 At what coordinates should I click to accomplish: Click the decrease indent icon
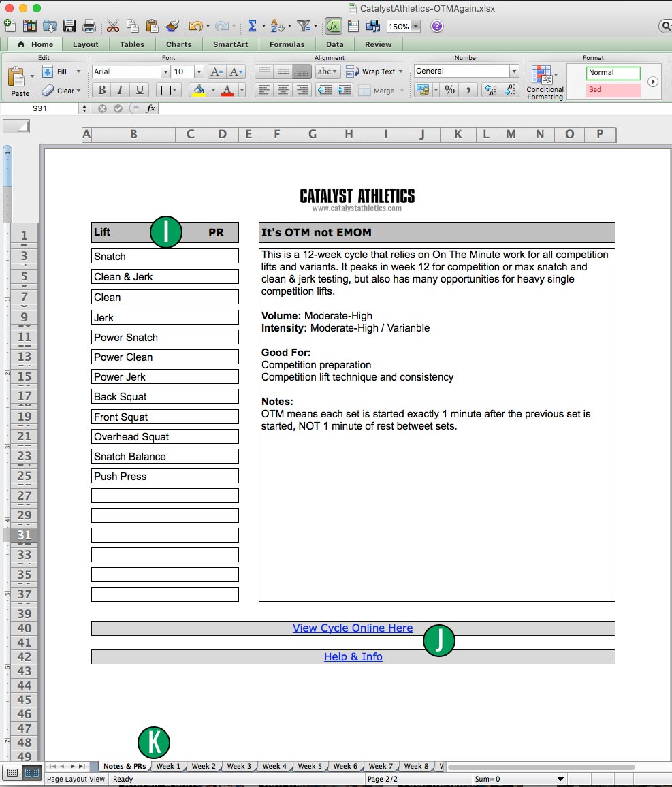click(x=325, y=91)
